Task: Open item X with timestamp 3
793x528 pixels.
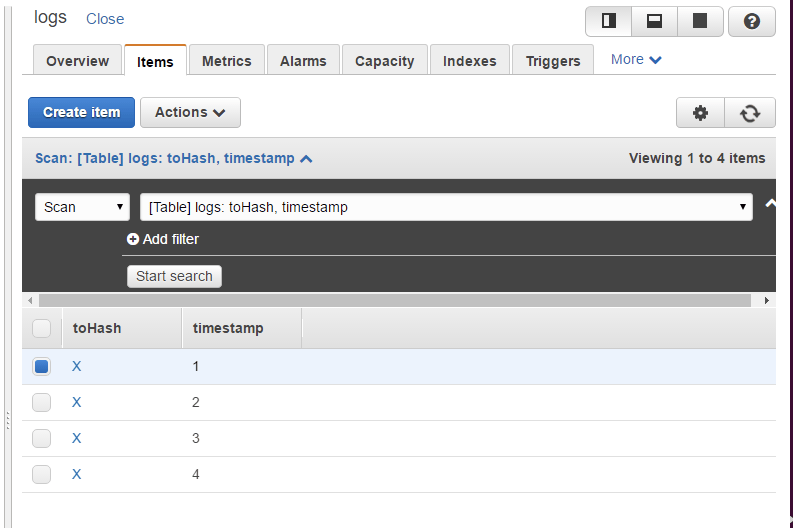Action: [76, 438]
